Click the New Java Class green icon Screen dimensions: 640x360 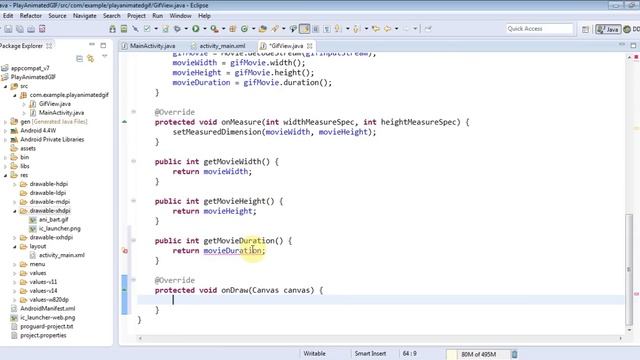point(244,29)
